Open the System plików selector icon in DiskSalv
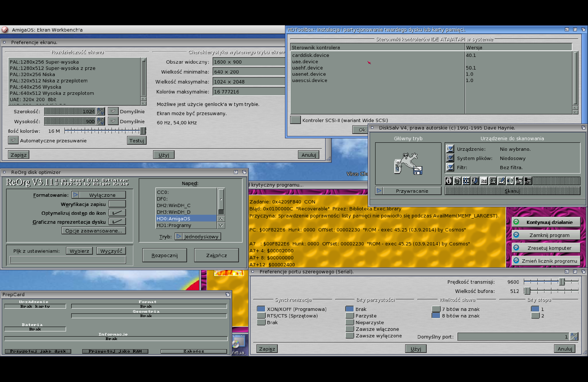 point(450,158)
